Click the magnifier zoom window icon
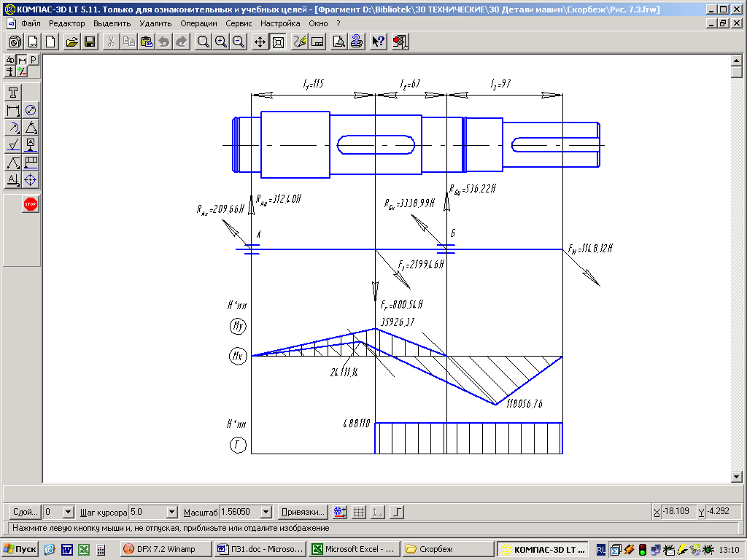747x560 pixels. click(x=204, y=42)
